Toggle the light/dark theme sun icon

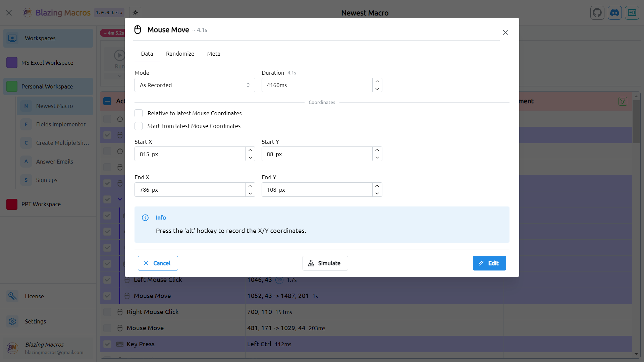click(135, 13)
